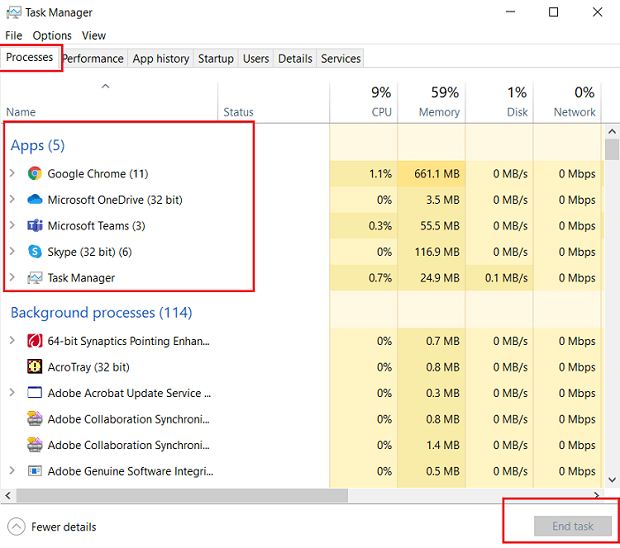Click the Microsoft OneDrive cloud icon
This screenshot has width=620, height=548.
click(x=34, y=200)
